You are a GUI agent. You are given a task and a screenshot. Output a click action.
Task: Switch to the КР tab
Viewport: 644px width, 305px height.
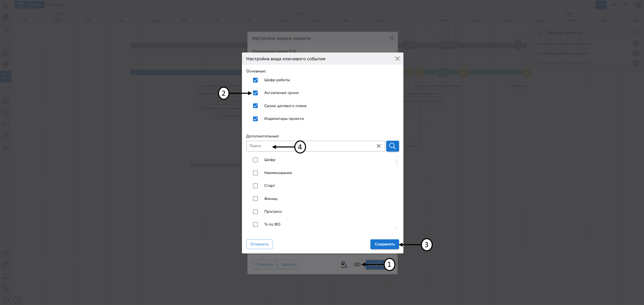click(613, 5)
